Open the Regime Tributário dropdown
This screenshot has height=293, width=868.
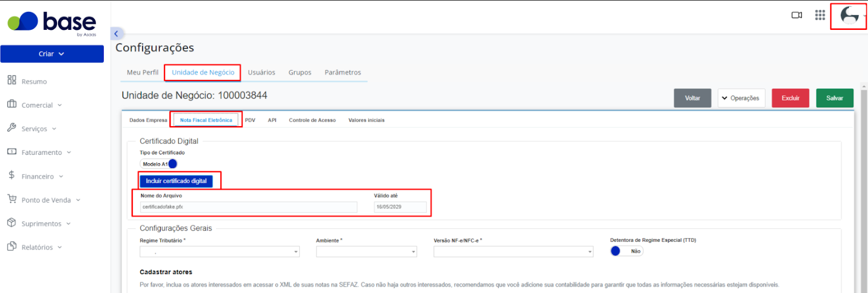220,252
